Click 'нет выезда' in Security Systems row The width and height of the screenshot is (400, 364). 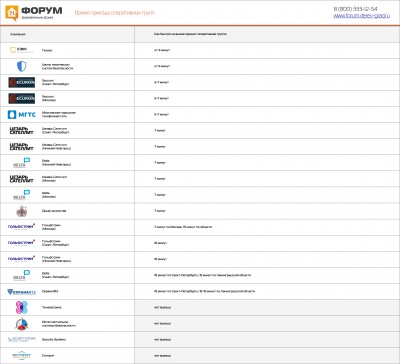[x=162, y=339]
